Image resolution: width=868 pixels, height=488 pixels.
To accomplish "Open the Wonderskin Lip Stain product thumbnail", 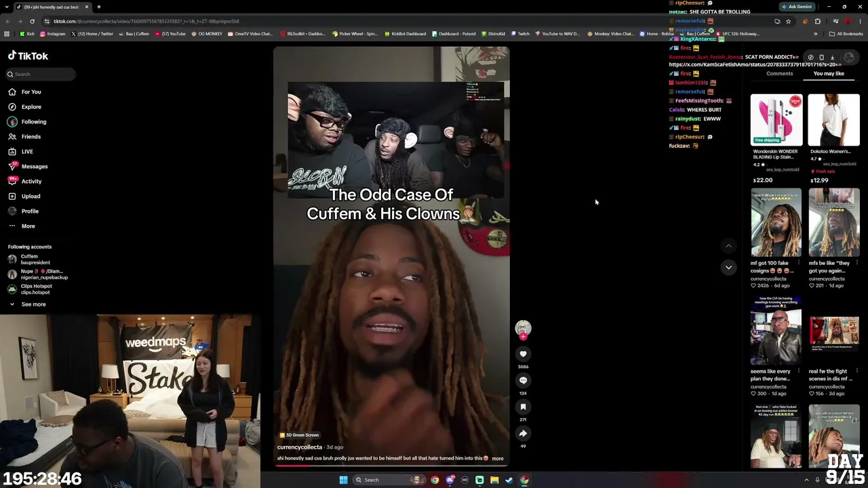I will coord(776,119).
